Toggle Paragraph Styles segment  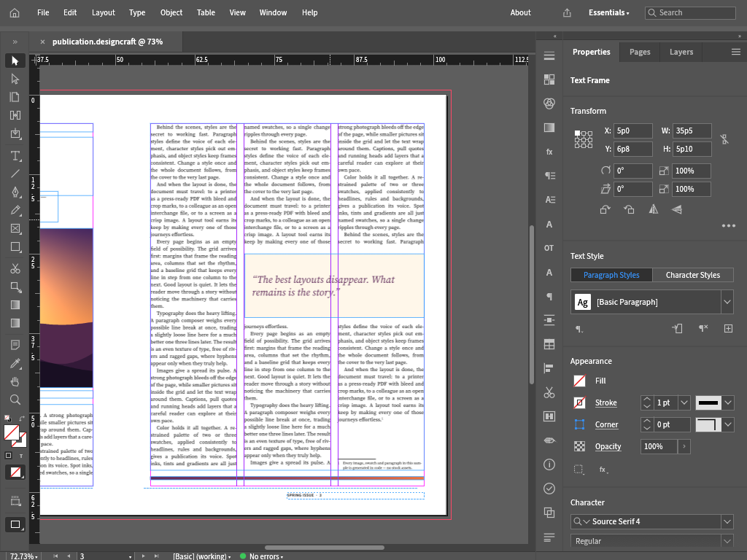(611, 275)
